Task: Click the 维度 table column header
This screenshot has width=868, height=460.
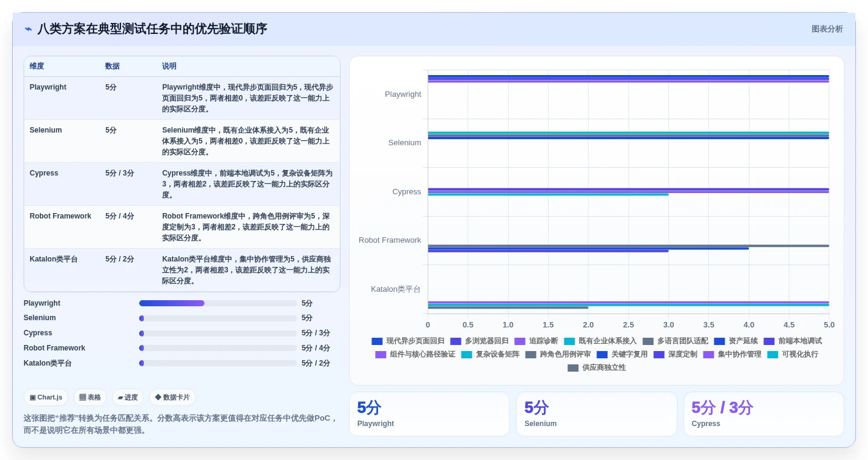Action: click(x=37, y=67)
